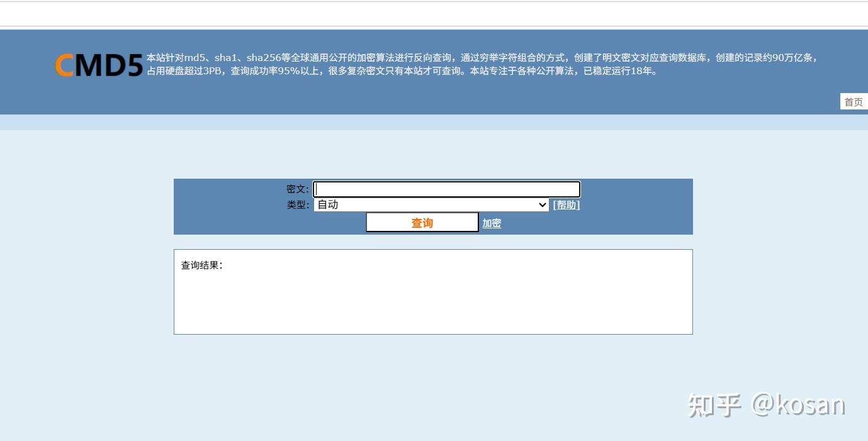The height and width of the screenshot is (441, 868).
Task: Click inside the ciphertext text box
Action: click(x=446, y=189)
